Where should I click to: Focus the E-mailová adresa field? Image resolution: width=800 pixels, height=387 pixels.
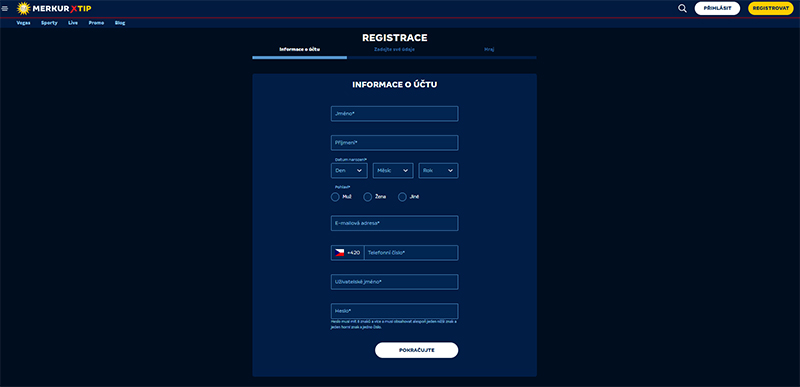coord(394,223)
